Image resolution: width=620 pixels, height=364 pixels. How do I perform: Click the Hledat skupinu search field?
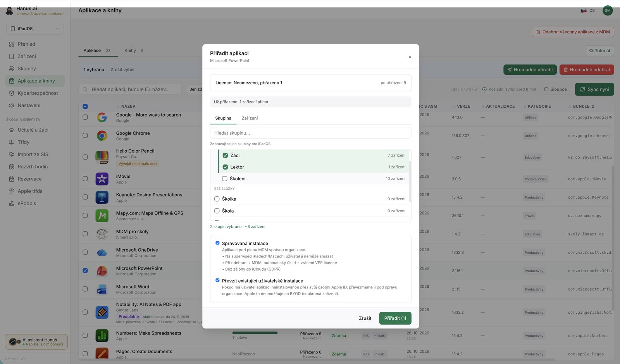[310, 133]
